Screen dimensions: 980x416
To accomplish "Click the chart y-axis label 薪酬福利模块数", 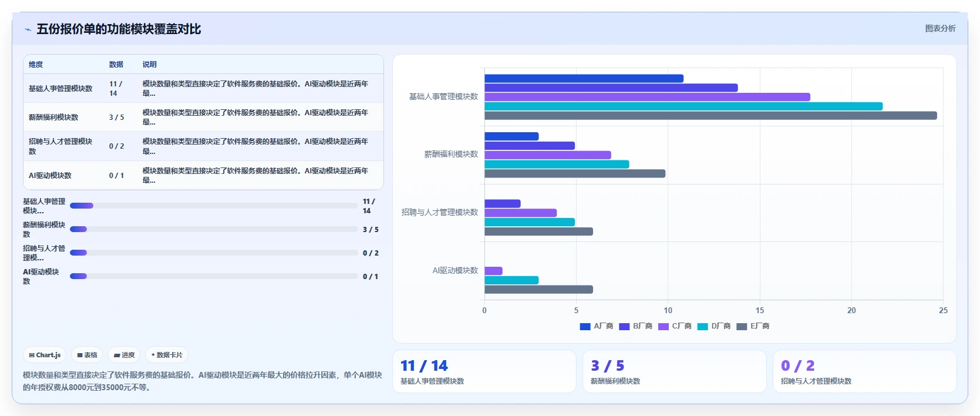I will (x=451, y=155).
